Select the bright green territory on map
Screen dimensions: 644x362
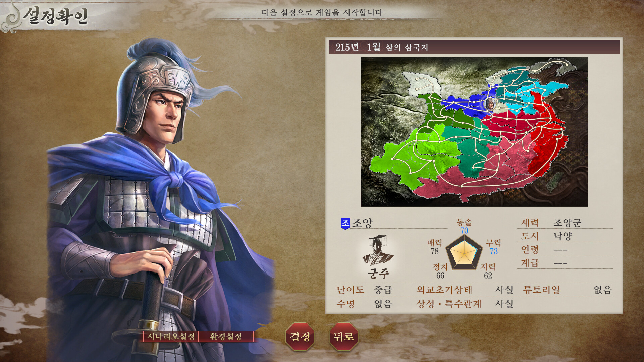click(x=416, y=158)
